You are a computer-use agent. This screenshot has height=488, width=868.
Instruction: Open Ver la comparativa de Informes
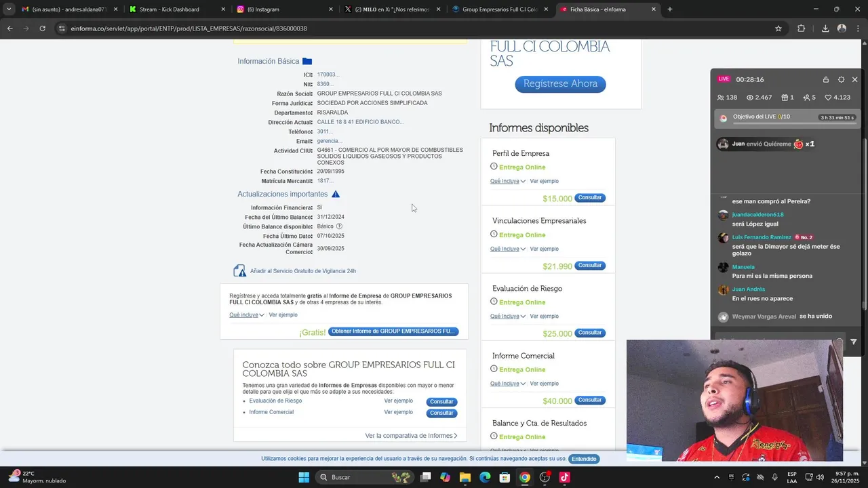point(411,436)
